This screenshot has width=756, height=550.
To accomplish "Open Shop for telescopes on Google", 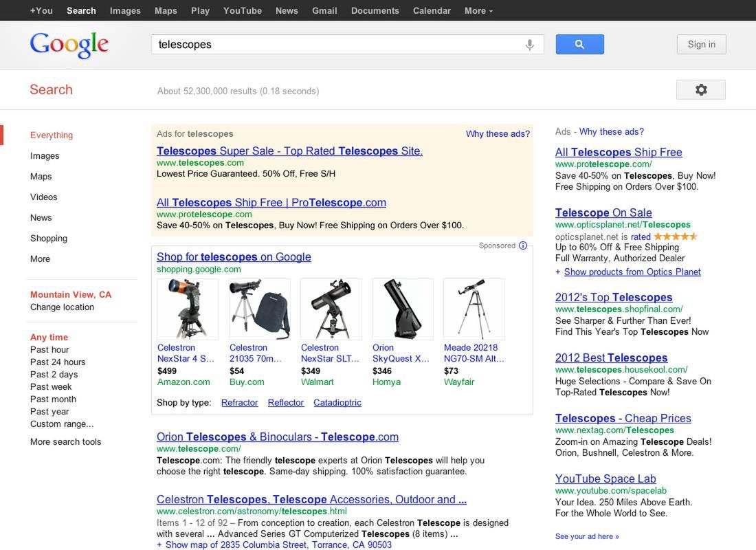I will pos(234,256).
